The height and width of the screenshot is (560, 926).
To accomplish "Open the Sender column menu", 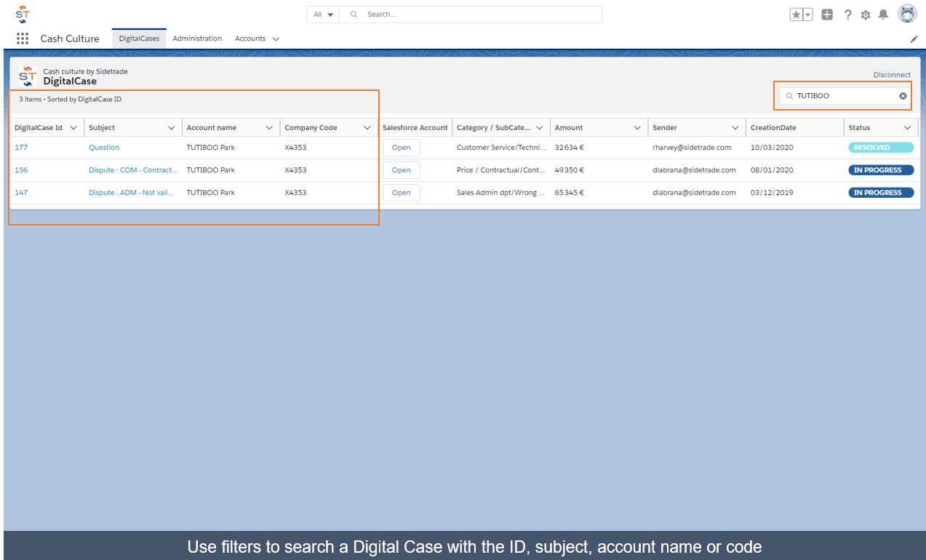I will 735,128.
